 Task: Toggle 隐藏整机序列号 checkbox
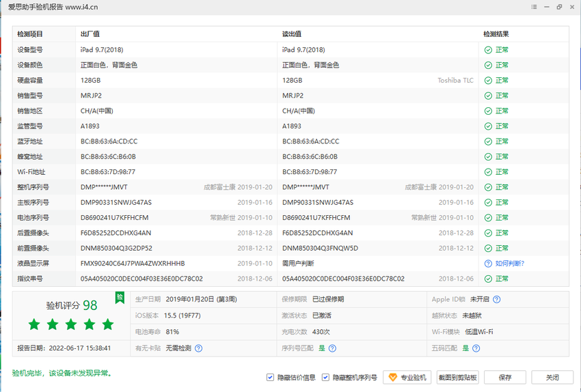click(x=325, y=377)
